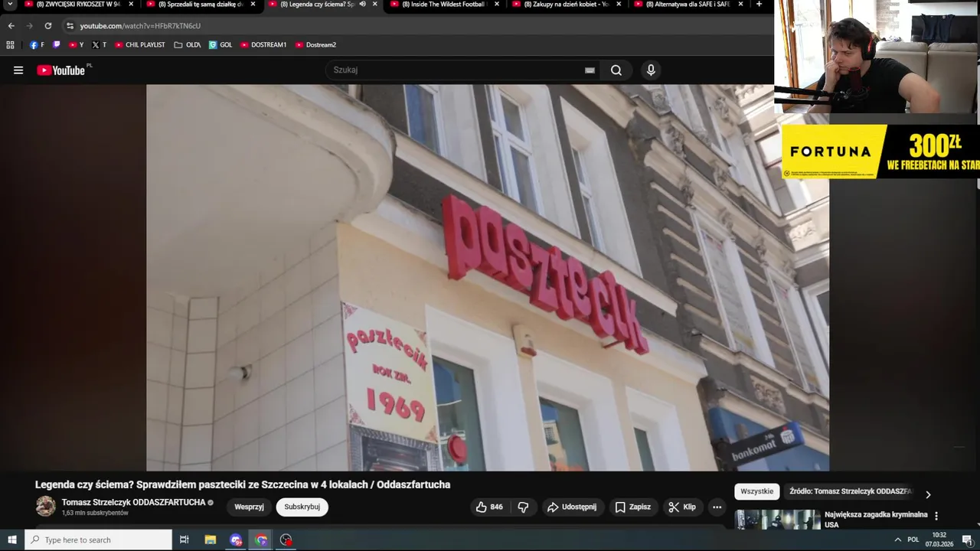Image resolution: width=980 pixels, height=551 pixels.
Task: Open the Facebook F bookmark
Action: pos(37,45)
